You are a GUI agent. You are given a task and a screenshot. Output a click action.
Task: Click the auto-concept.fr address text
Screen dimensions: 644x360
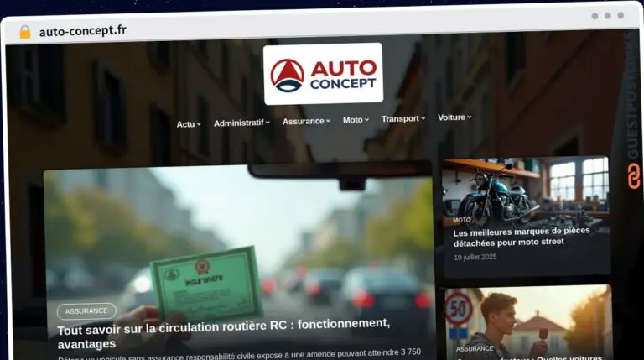82,31
